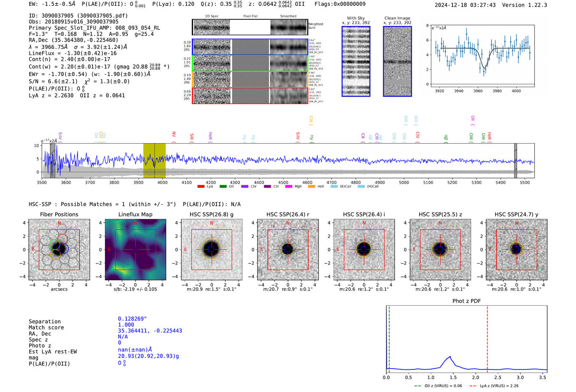Click the Fiber Positions thumbnail
Viewport: 576px width, 392px height.
[x=59, y=250]
